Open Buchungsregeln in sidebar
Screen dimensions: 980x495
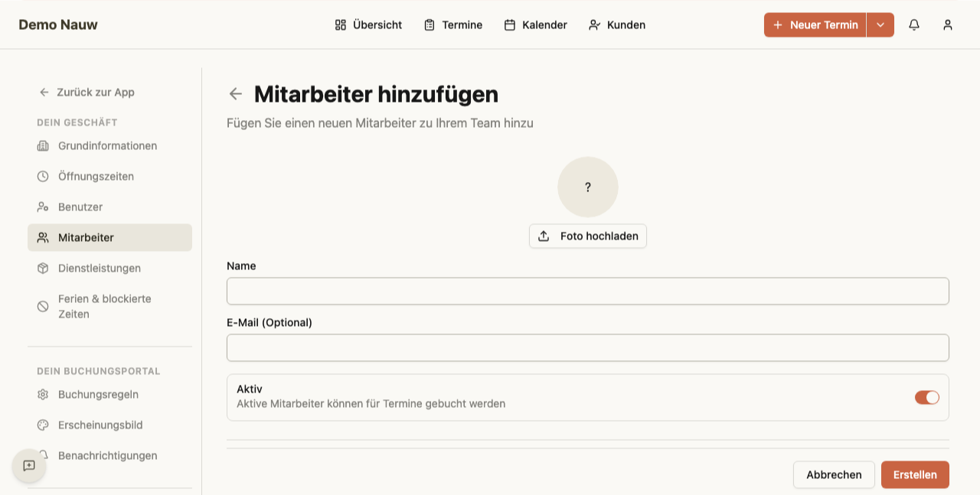(109, 394)
